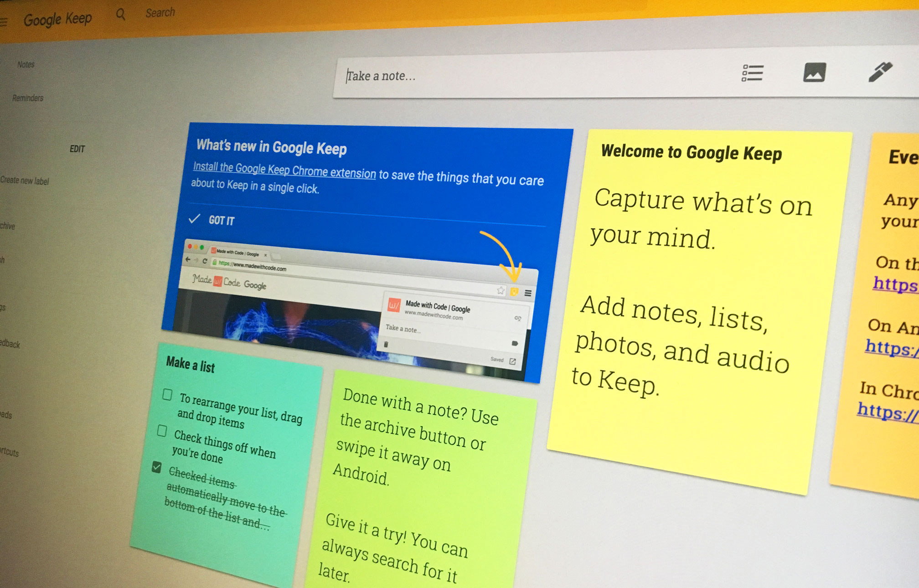Open 'Install the Google Keep Chrome extension' link

[x=284, y=170]
